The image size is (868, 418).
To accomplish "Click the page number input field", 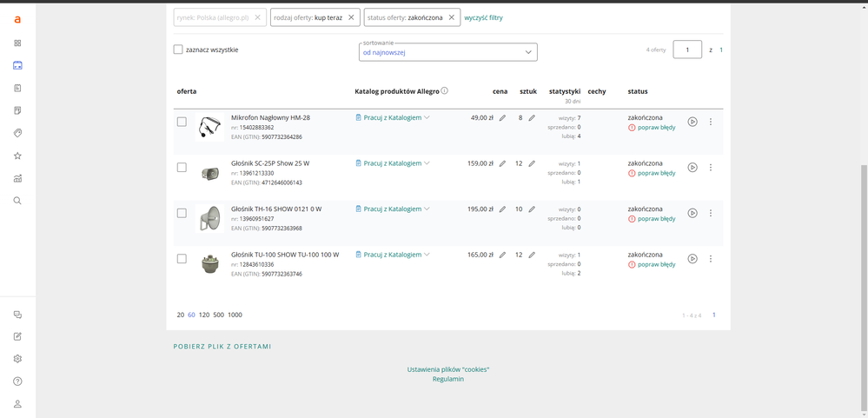I will point(687,50).
